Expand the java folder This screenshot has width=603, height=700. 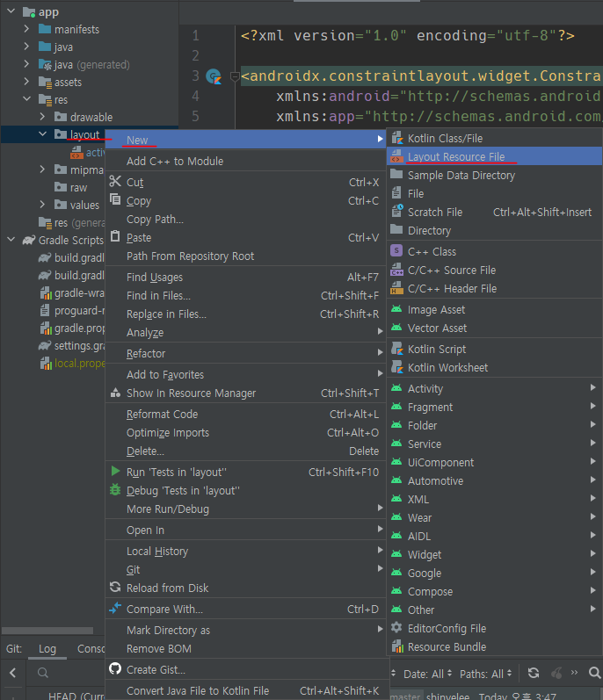(x=26, y=47)
